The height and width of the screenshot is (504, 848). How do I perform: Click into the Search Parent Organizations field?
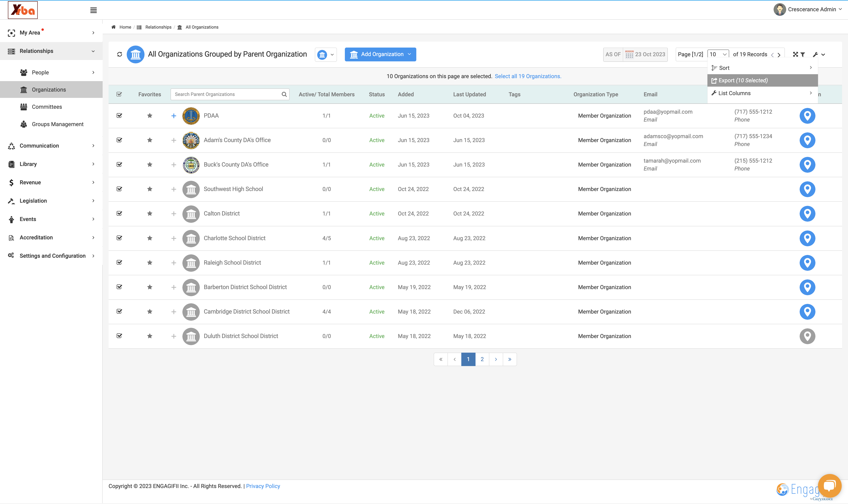point(227,94)
